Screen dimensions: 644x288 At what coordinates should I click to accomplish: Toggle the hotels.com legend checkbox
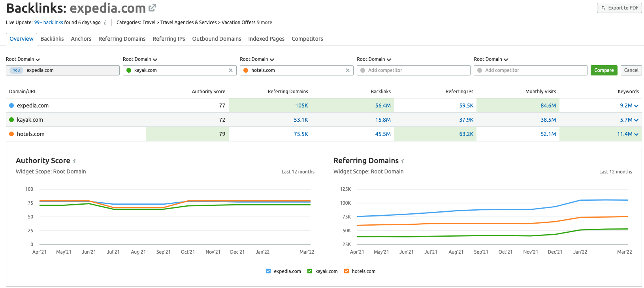click(x=346, y=271)
